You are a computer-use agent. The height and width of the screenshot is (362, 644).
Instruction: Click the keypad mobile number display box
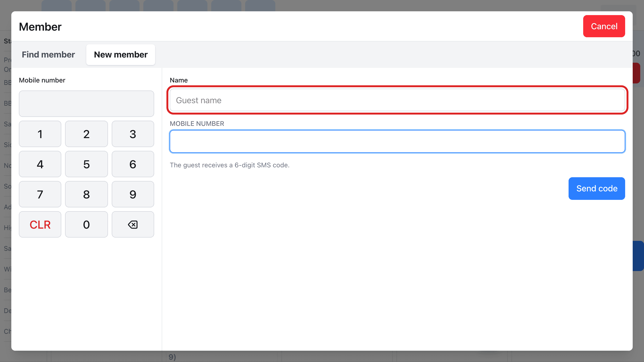(86, 103)
